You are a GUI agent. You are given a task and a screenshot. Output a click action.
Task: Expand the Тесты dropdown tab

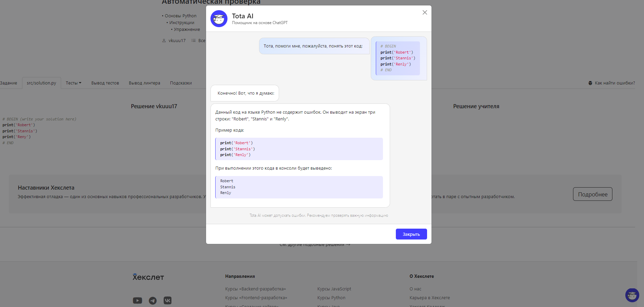73,83
